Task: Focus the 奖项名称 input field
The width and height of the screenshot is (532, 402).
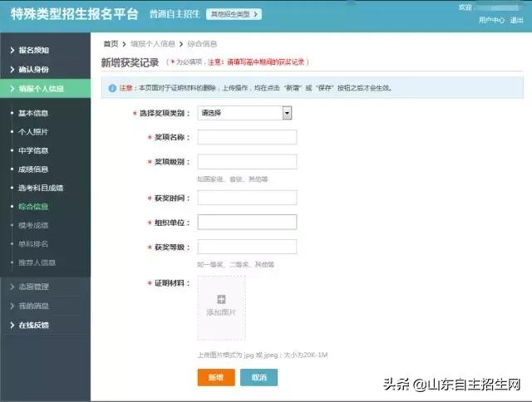Action: pyautogui.click(x=247, y=137)
